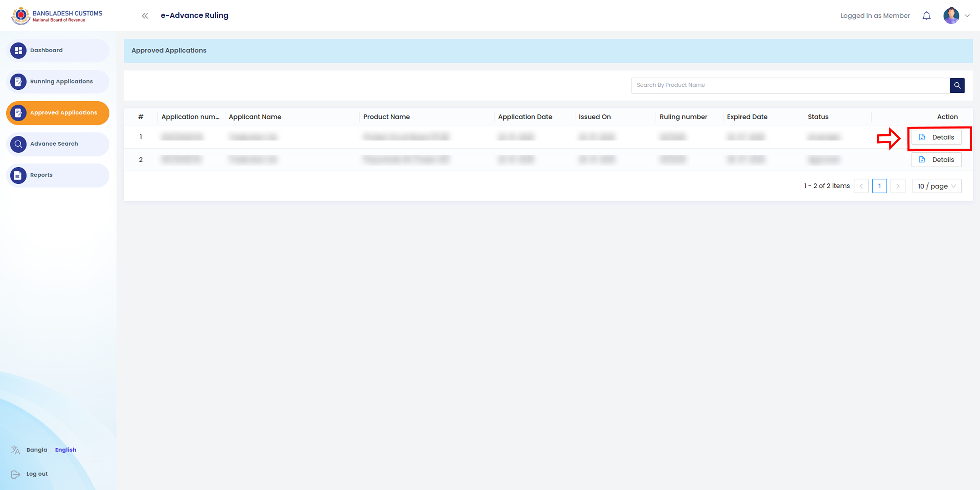The height and width of the screenshot is (490, 980).
Task: Select Approved Applications menu item
Action: click(x=58, y=113)
